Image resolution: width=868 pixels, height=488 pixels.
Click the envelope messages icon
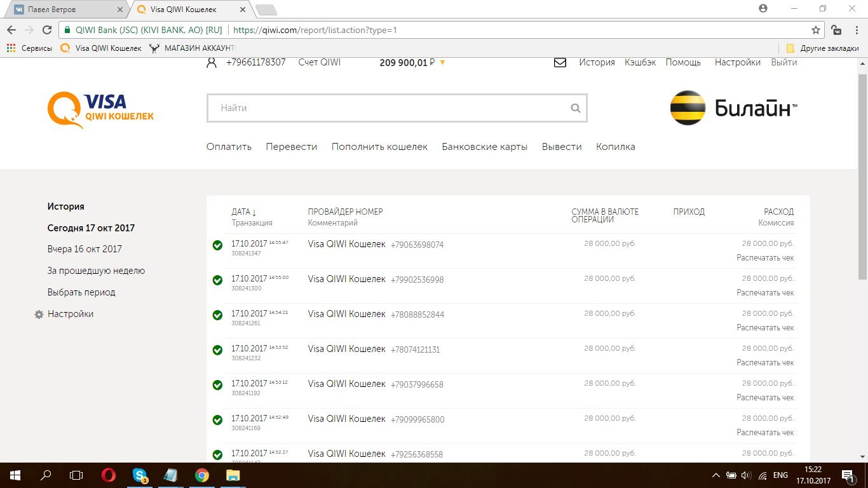(560, 63)
